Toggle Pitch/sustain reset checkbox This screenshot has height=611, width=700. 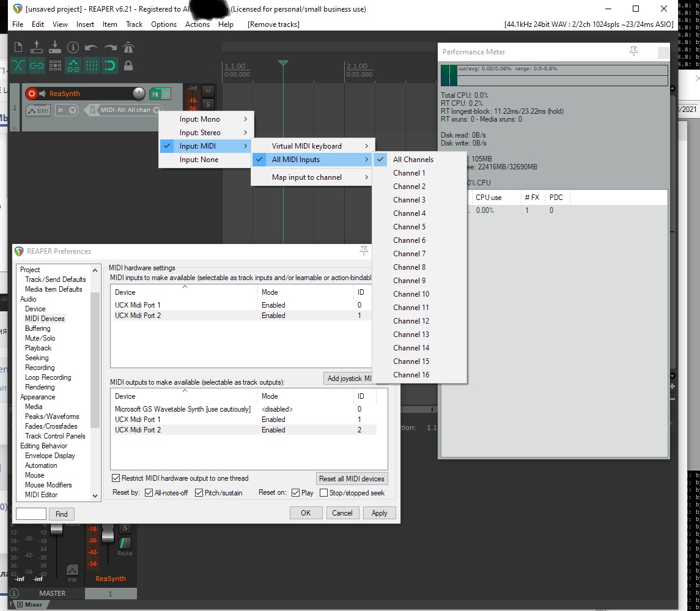tap(199, 492)
